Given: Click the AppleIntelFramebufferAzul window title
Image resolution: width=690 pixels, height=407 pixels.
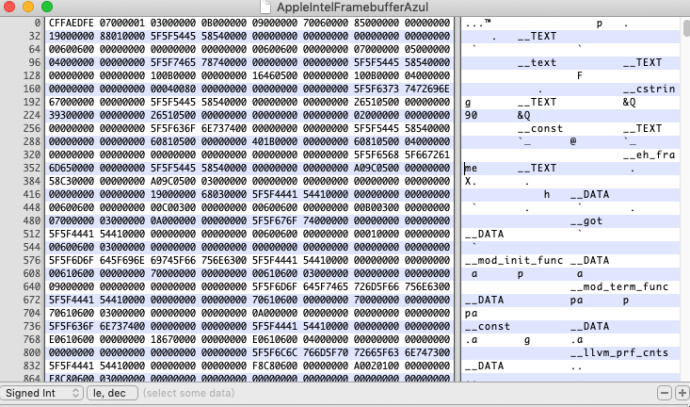Looking at the screenshot, I should click(352, 7).
